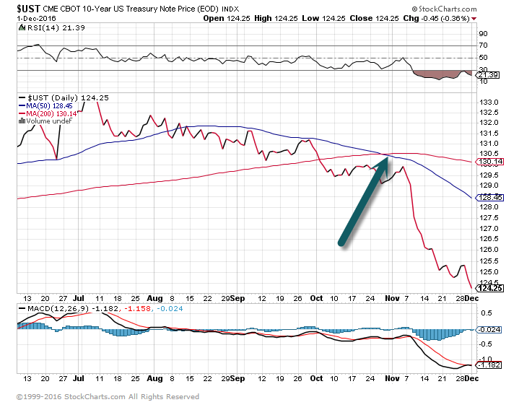Image resolution: width=532 pixels, height=410 pixels.
Task: Click 'Jul' on the price chart date axis
Action: [79, 298]
